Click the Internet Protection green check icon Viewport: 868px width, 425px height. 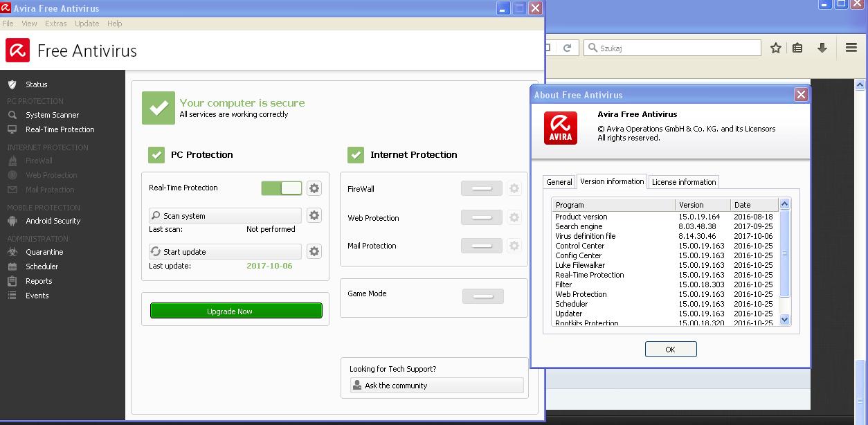point(356,154)
